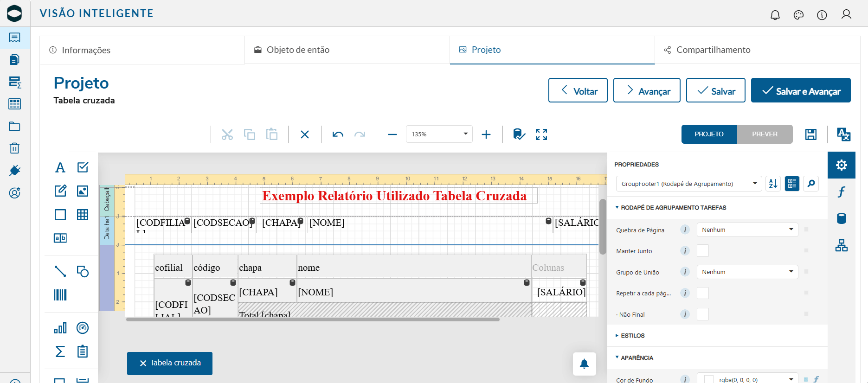Click the Salvar e Avançar button
Viewport: 868px width, 383px height.
801,90
